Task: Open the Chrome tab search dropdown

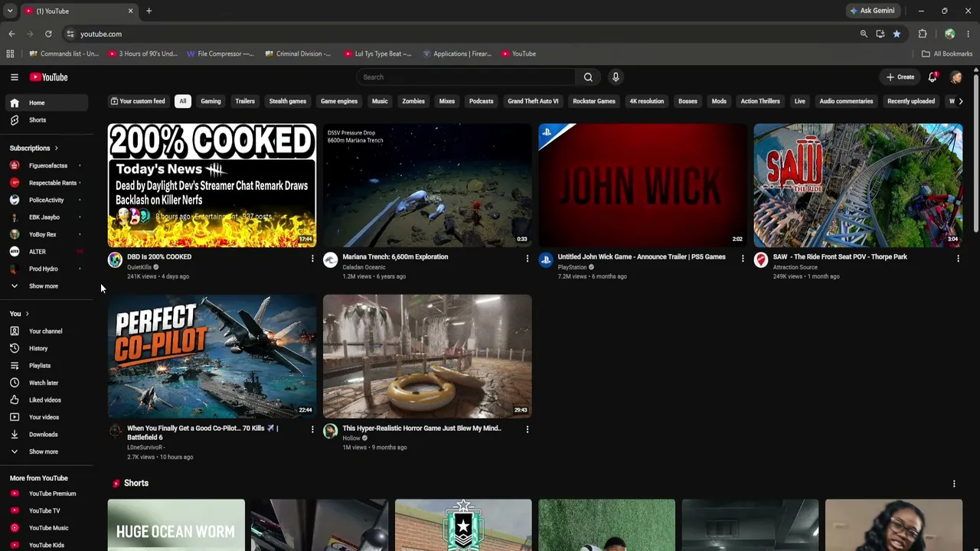Action: tap(10, 11)
